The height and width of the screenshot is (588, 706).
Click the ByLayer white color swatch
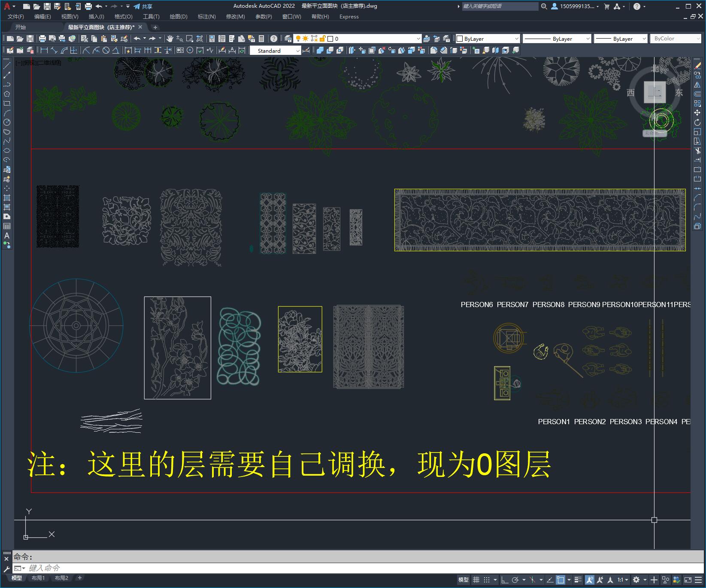click(x=459, y=39)
